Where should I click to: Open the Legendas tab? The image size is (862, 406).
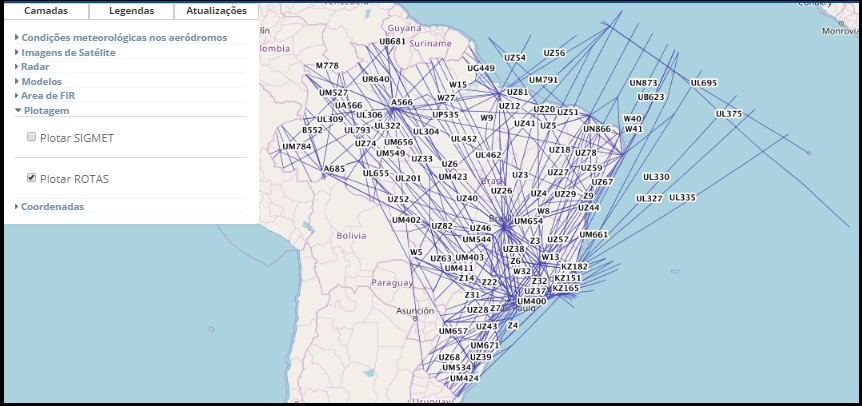pyautogui.click(x=131, y=11)
